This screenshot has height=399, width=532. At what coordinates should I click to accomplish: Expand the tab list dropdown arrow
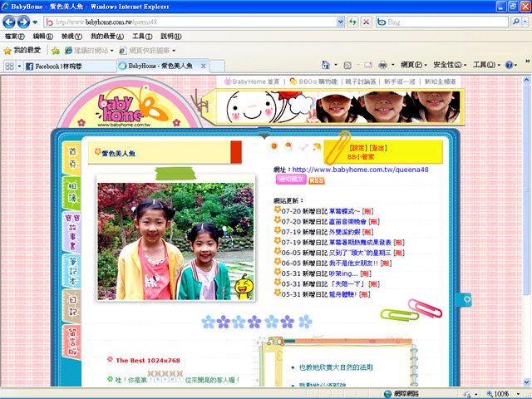(x=19, y=66)
